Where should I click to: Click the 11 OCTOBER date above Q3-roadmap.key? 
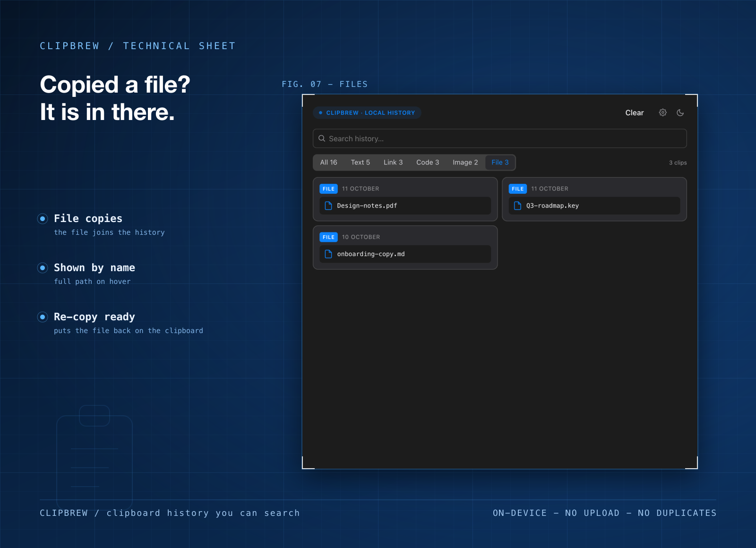550,189
